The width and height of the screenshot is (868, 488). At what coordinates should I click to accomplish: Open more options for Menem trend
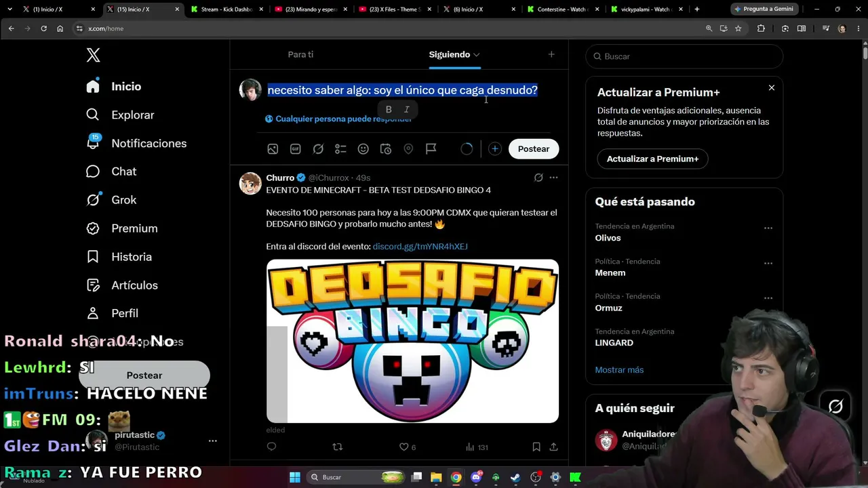pos(768,263)
